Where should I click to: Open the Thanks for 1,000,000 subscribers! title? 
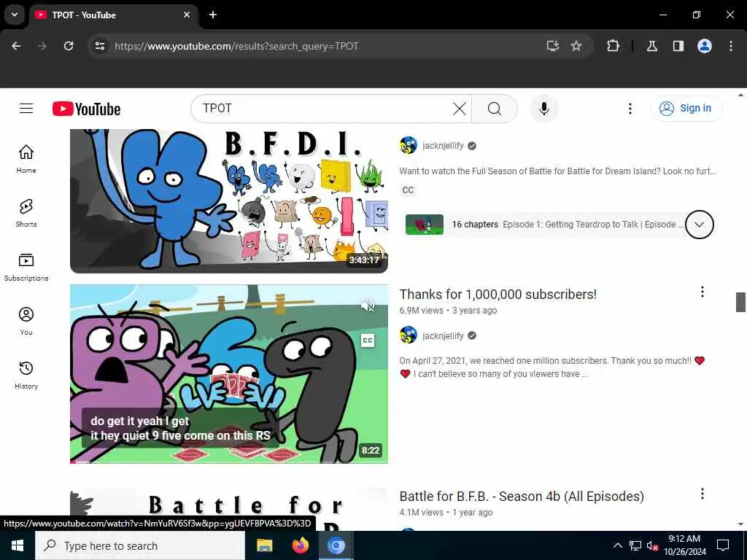tap(498, 295)
